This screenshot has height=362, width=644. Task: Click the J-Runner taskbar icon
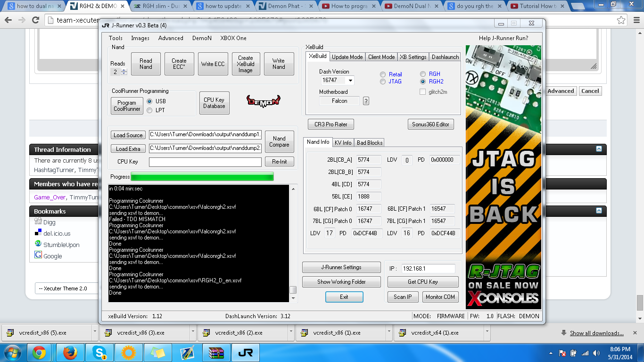click(x=246, y=353)
